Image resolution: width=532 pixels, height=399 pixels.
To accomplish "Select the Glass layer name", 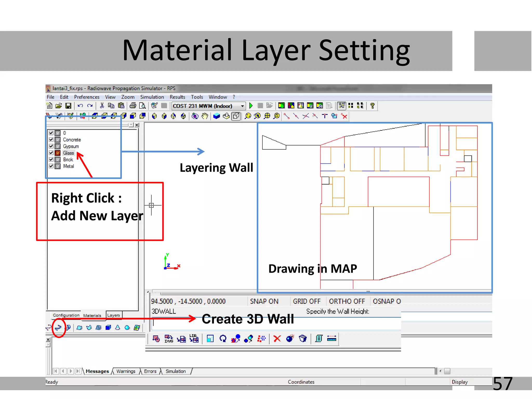I will pyautogui.click(x=69, y=153).
